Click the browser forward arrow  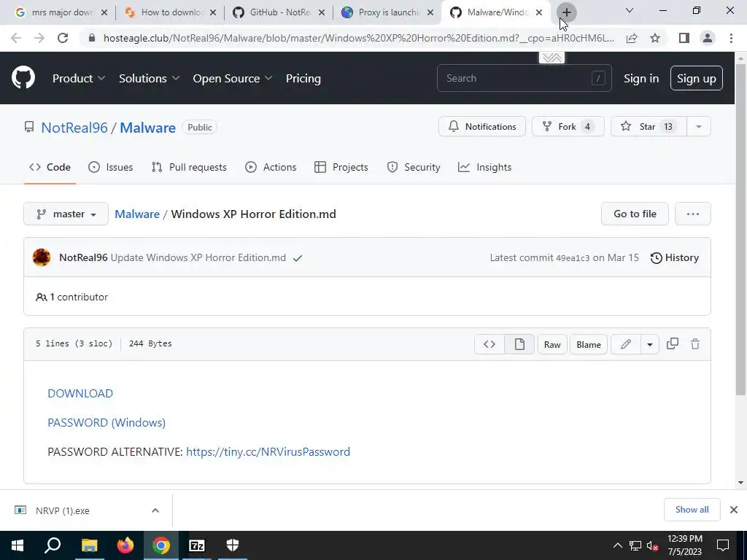tap(39, 38)
